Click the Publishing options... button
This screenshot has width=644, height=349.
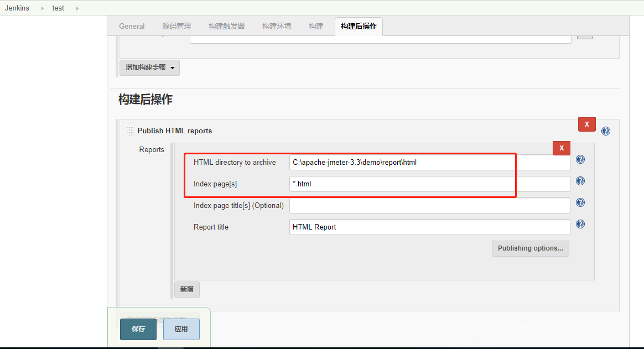point(530,248)
